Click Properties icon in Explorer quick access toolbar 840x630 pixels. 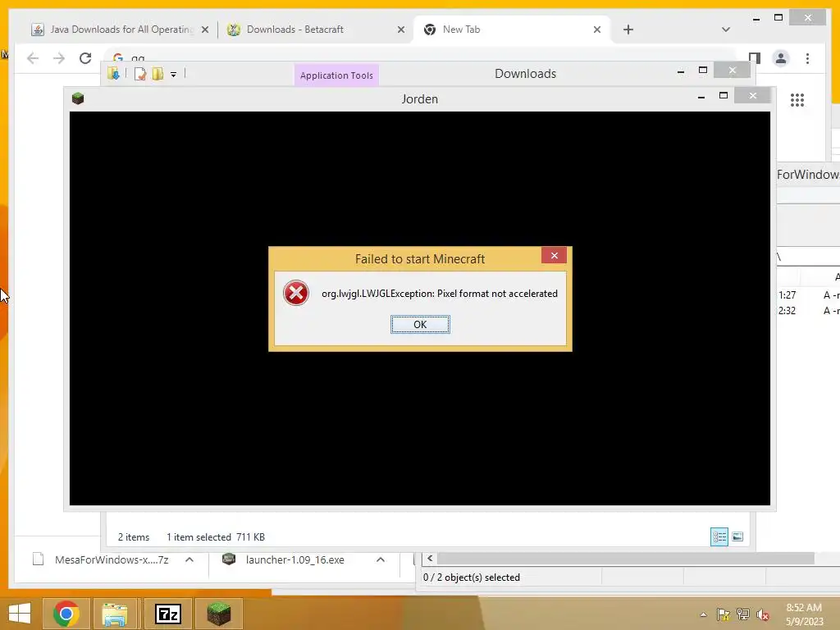(x=140, y=74)
